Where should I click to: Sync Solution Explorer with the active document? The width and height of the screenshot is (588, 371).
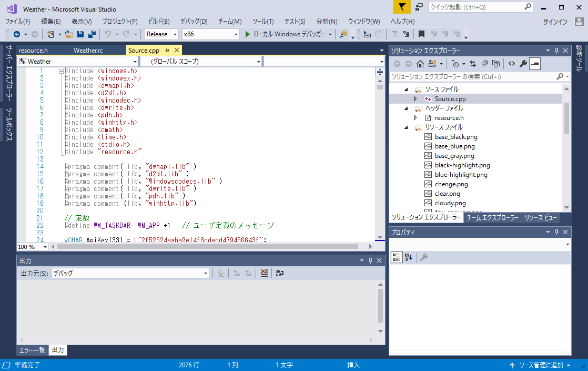click(473, 63)
